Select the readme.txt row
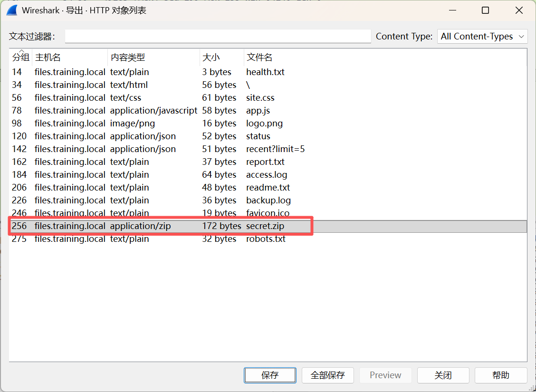The height and width of the screenshot is (392, 536). tap(268, 187)
